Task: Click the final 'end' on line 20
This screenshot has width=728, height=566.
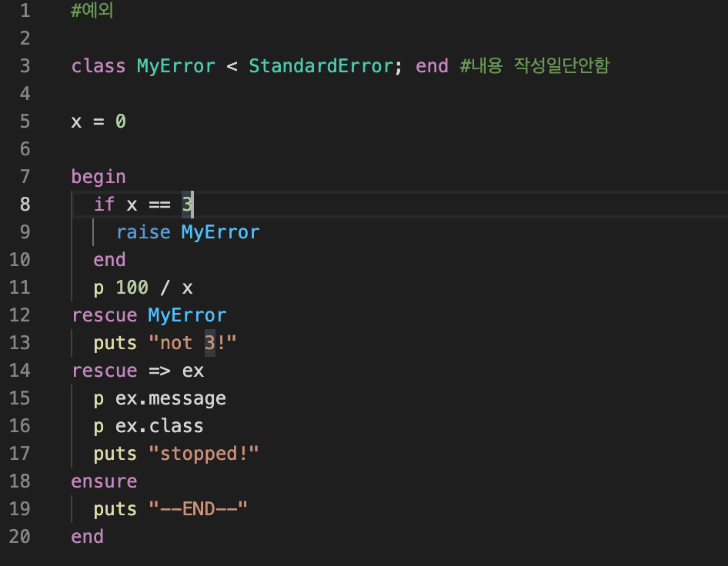Action: 87,537
